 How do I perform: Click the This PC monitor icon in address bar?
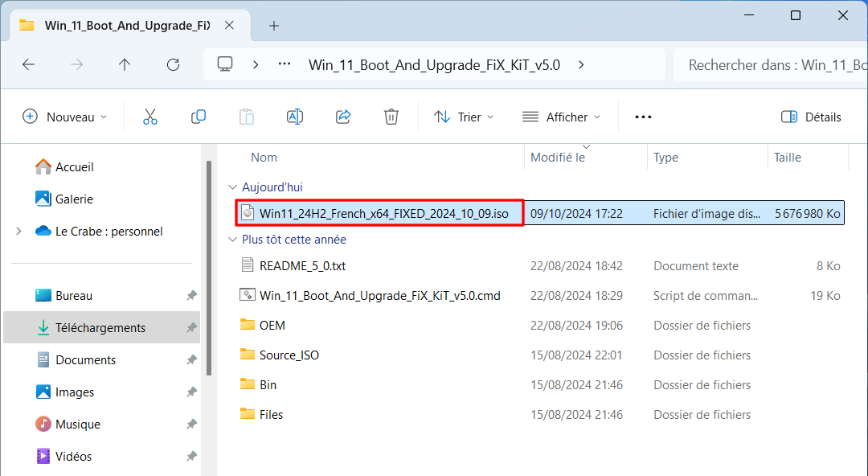click(225, 64)
